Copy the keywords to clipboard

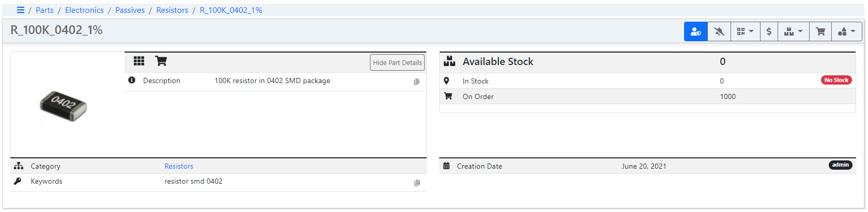416,183
